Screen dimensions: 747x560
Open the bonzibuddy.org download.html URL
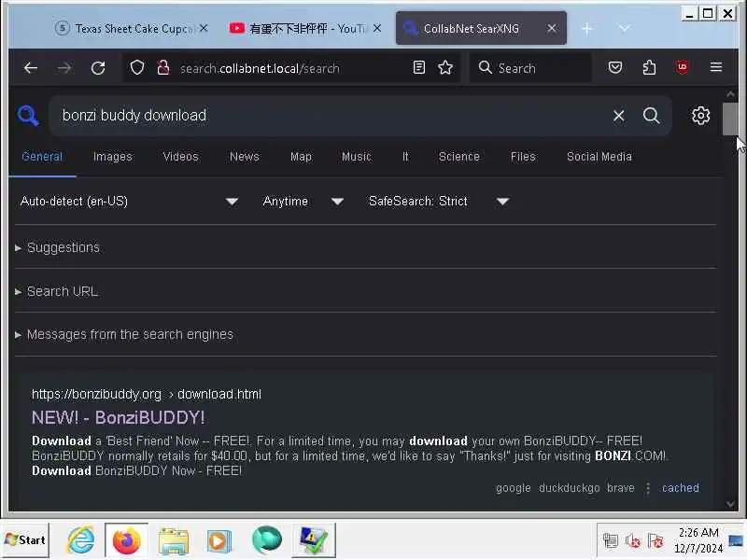pyautogui.click(x=147, y=394)
